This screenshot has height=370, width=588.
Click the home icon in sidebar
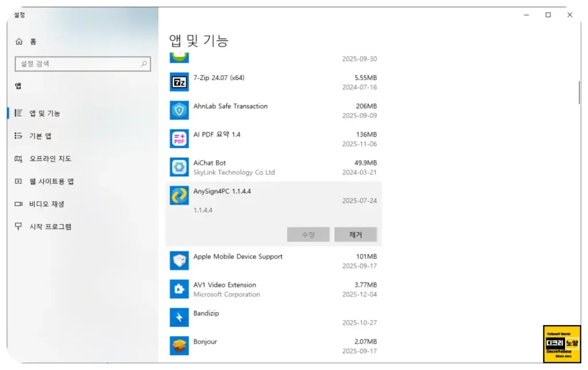[19, 41]
